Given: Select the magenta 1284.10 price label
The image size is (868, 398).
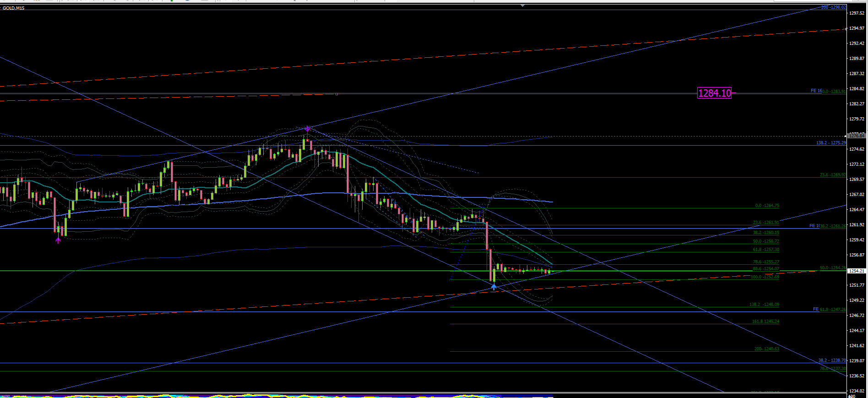Looking at the screenshot, I should [714, 93].
